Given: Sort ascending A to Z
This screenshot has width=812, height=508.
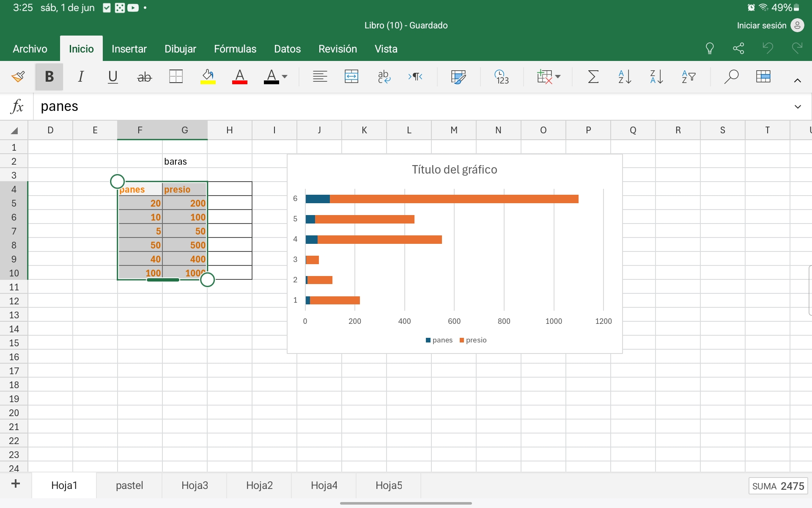Looking at the screenshot, I should 625,77.
